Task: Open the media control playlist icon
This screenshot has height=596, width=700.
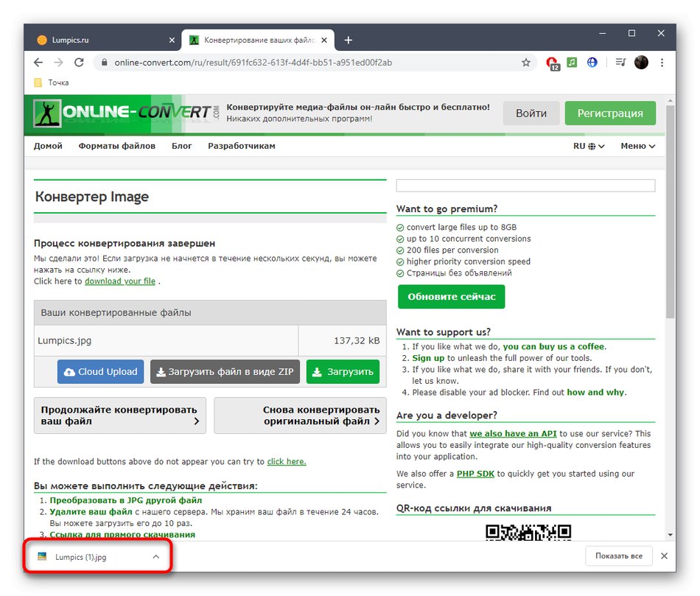Action: (x=620, y=62)
